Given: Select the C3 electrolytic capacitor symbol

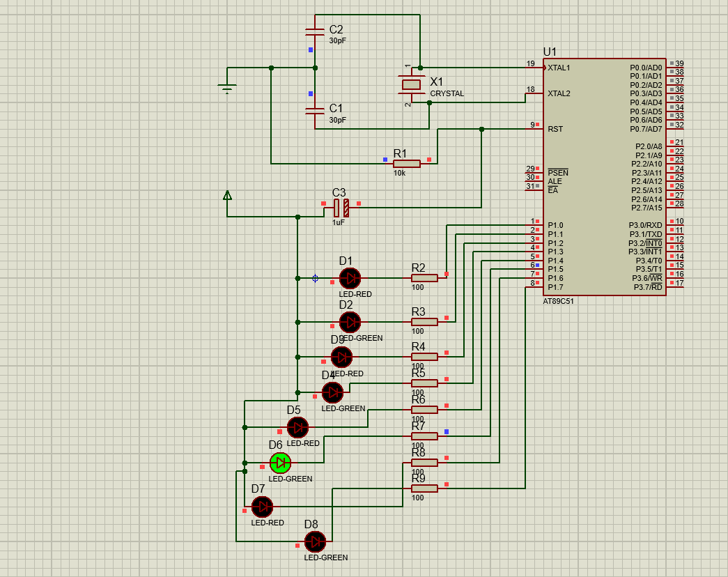Looking at the screenshot, I should 341,208.
